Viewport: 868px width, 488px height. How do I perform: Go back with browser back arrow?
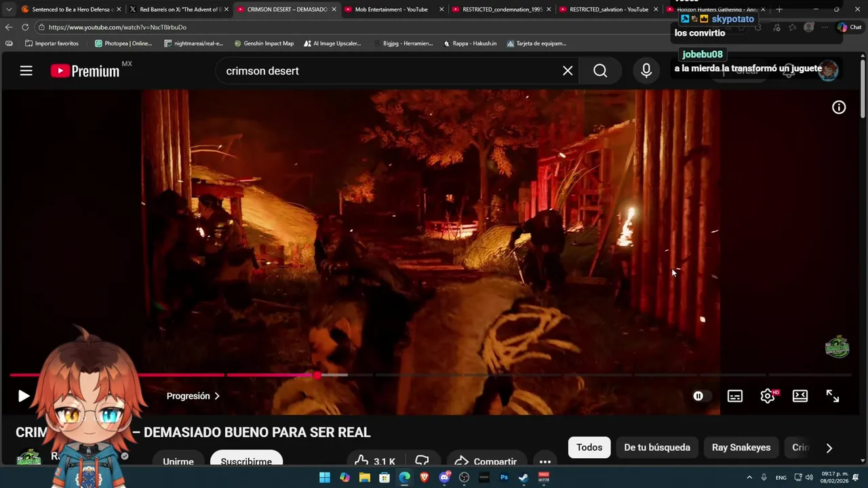coord(8,27)
